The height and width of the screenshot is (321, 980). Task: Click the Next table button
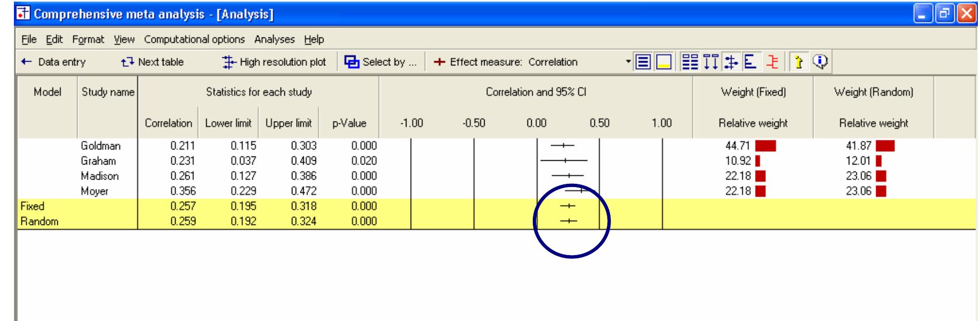(153, 62)
